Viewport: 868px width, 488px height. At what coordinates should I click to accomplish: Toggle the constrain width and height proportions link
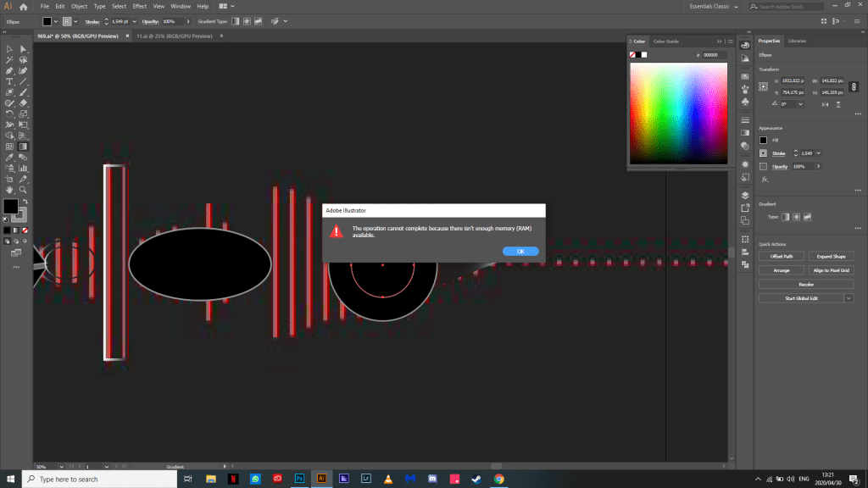[x=854, y=86]
